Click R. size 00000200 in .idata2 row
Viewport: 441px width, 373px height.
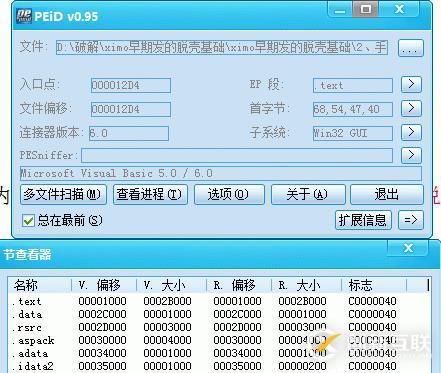pos(302,366)
